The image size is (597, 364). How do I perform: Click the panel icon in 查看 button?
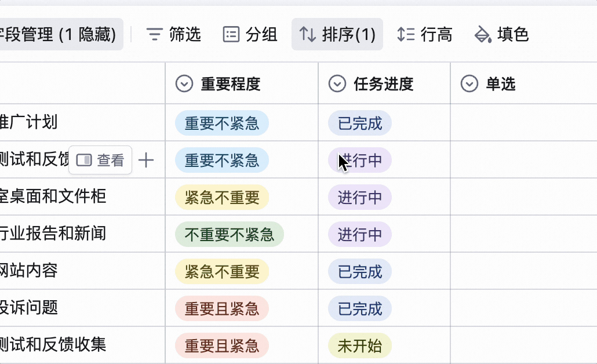point(84,161)
